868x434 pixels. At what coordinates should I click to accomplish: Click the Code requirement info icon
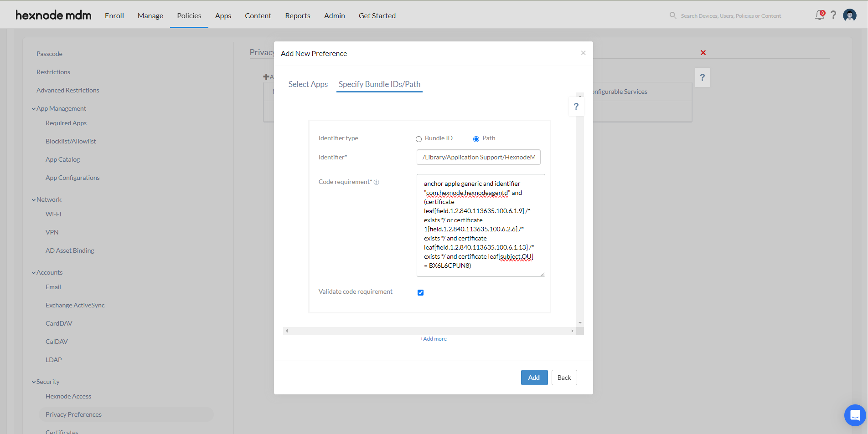click(377, 182)
